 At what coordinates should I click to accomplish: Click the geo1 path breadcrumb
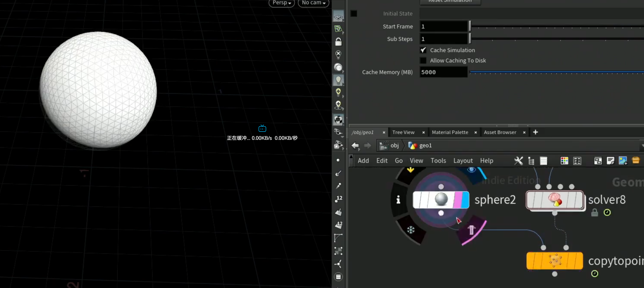point(420,145)
